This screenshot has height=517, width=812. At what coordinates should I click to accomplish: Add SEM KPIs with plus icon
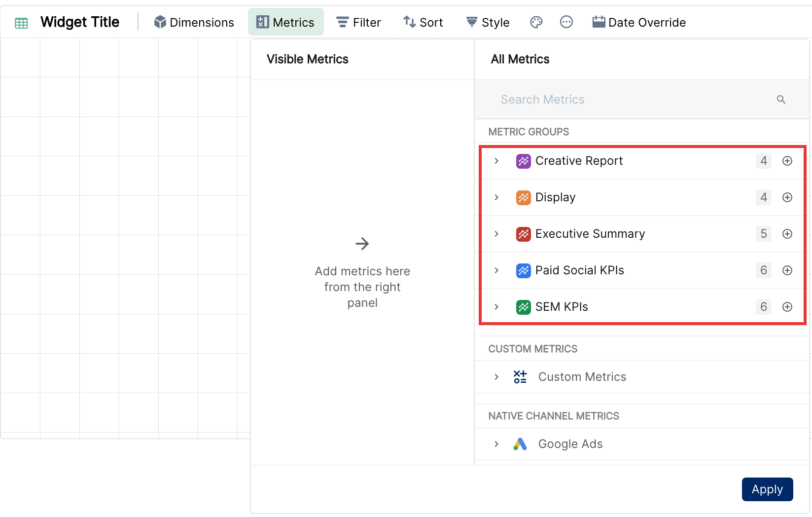pyautogui.click(x=787, y=307)
